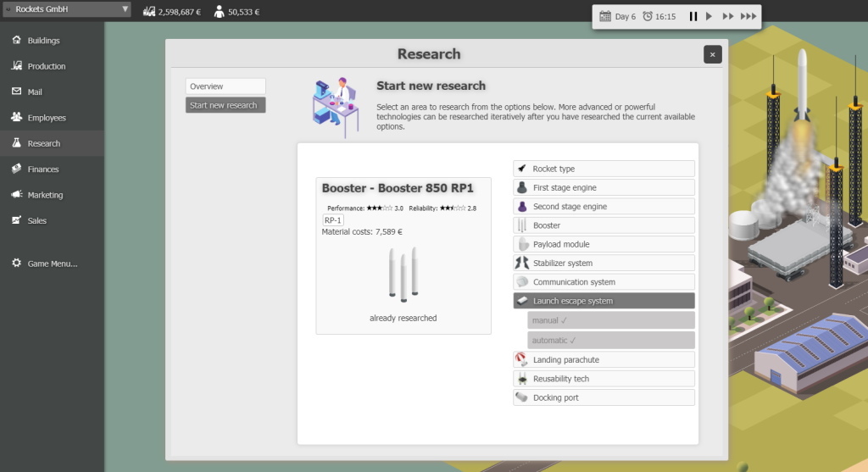Expand the Rocket type research category
868x472 pixels.
pos(604,169)
